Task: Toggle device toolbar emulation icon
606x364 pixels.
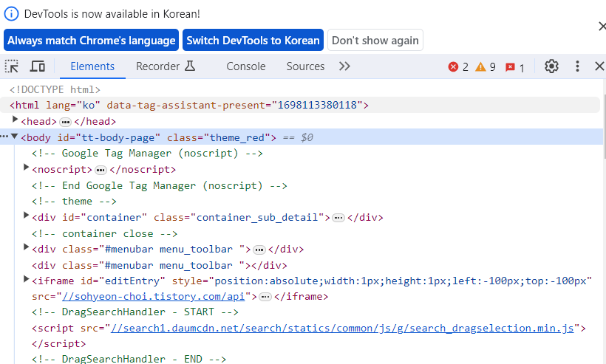Action: (x=38, y=66)
